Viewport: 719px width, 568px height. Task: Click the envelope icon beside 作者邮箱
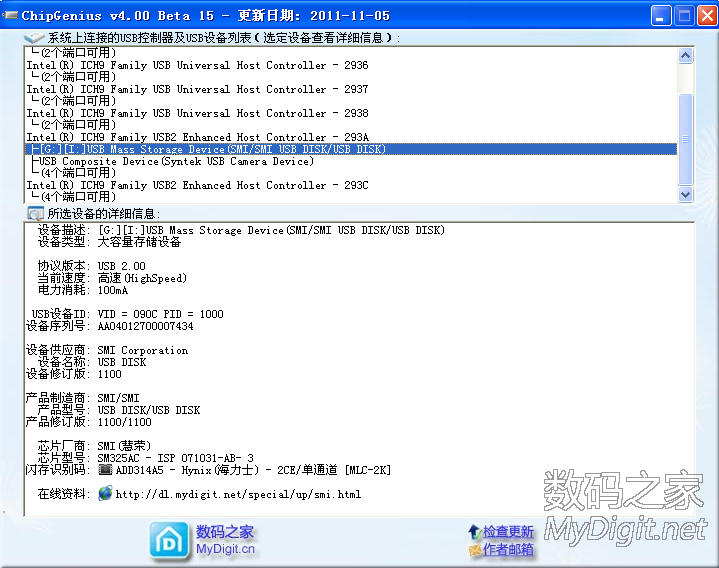(475, 549)
